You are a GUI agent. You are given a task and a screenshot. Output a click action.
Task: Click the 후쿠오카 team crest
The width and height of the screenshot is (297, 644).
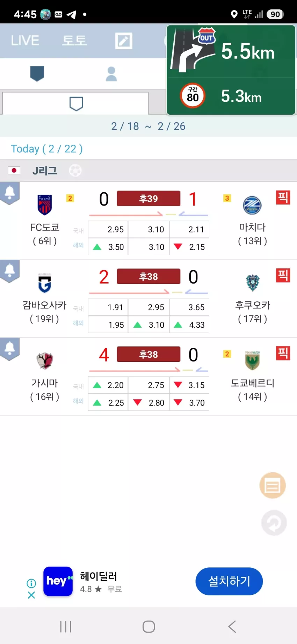click(x=253, y=283)
